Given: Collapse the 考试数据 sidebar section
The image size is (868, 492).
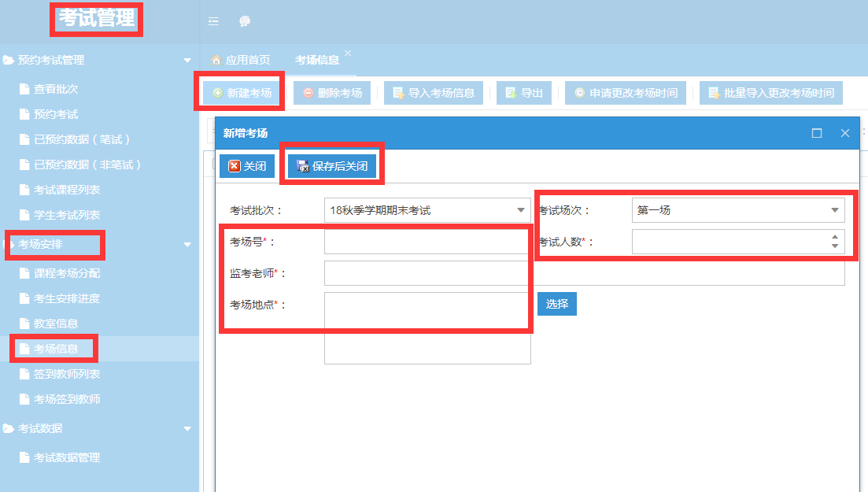Looking at the screenshot, I should [x=187, y=429].
